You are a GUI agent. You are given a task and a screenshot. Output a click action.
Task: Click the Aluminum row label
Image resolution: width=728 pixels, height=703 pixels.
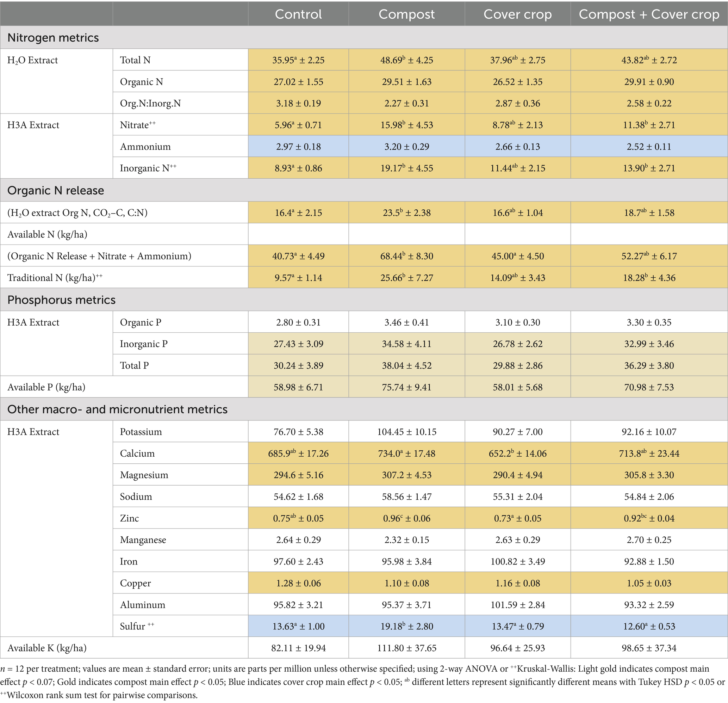tap(142, 605)
